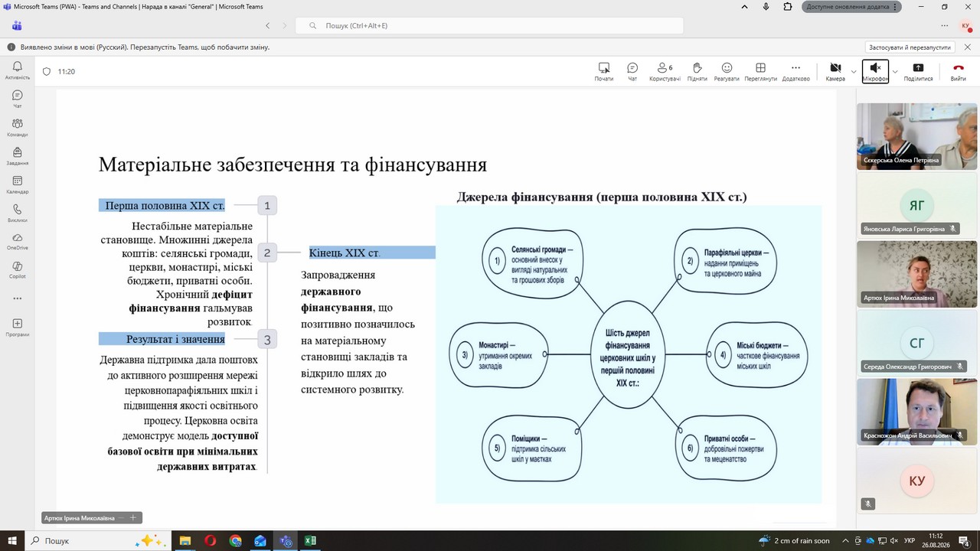Open the notification center icon
Image resolution: width=980 pixels, height=551 pixels.
[965, 540]
